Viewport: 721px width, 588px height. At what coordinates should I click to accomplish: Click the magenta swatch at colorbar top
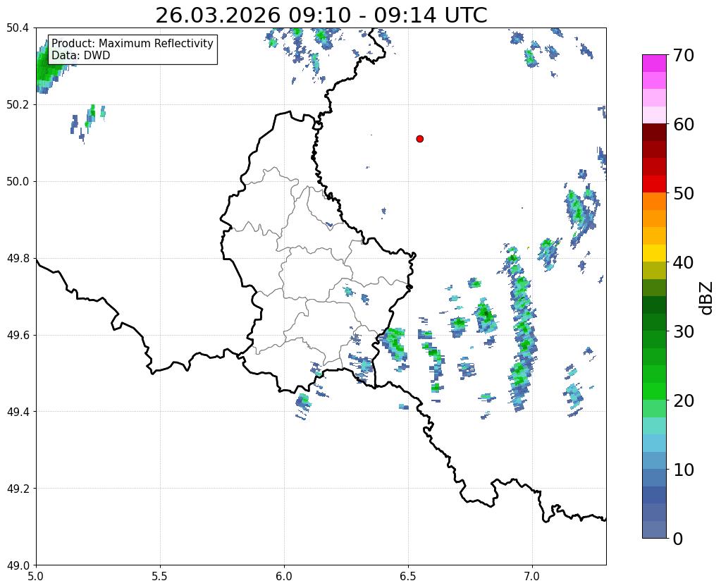tap(654, 63)
